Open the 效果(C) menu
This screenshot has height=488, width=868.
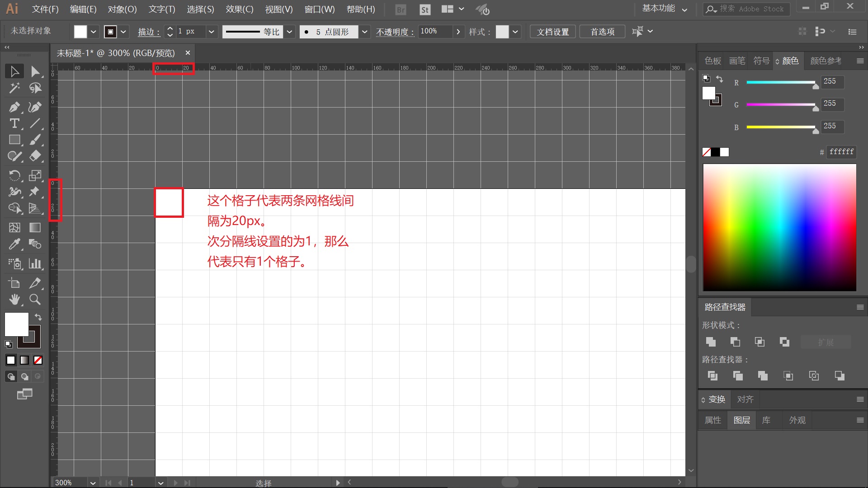pyautogui.click(x=239, y=9)
